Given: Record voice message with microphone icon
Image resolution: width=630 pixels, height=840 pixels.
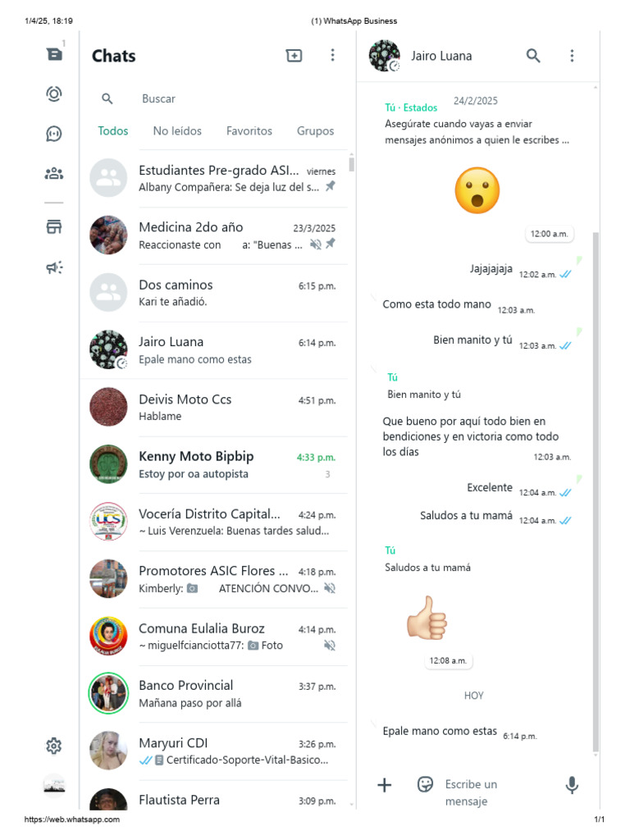Looking at the screenshot, I should 572,785.
